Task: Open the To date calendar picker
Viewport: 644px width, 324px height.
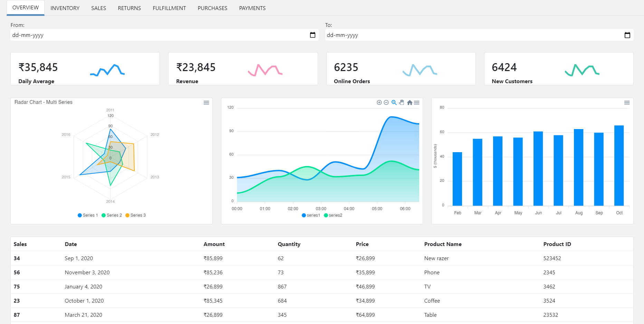Action: [x=627, y=35]
